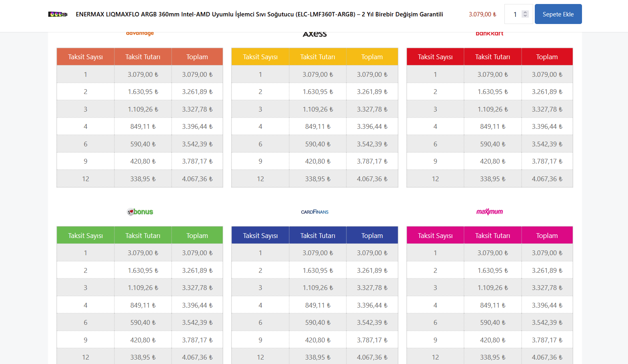Click 3.396,44 ₺ total in green Bonus table
Screen dimensions: 628x364
tap(197, 305)
